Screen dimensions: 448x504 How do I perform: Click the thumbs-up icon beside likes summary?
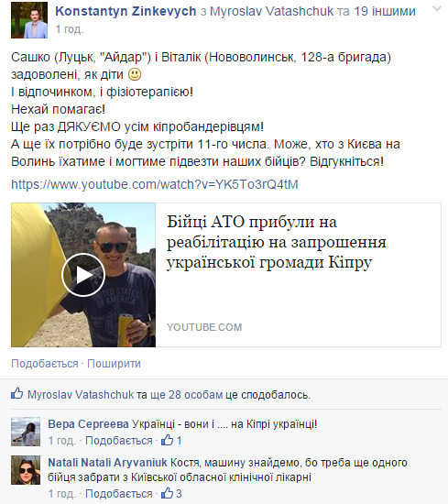17,393
